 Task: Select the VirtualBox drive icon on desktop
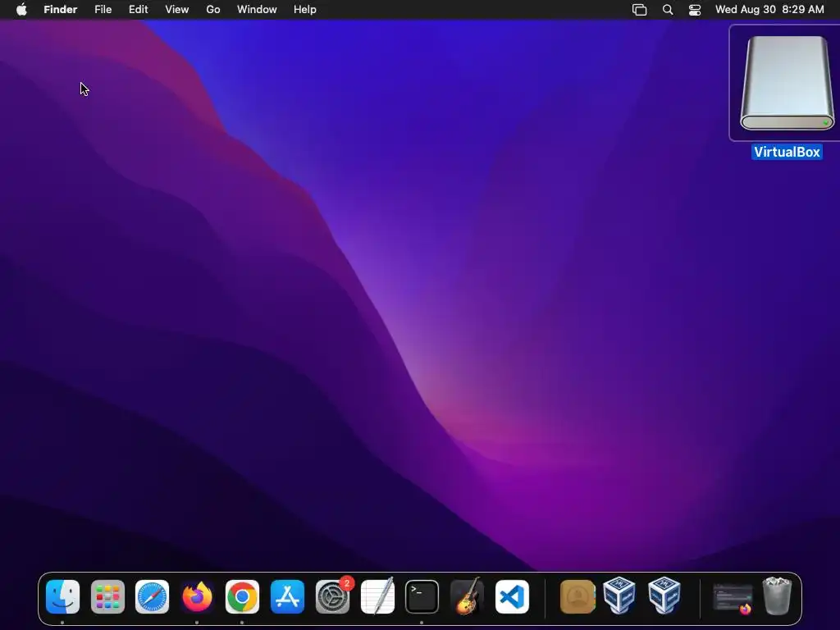pos(786,83)
